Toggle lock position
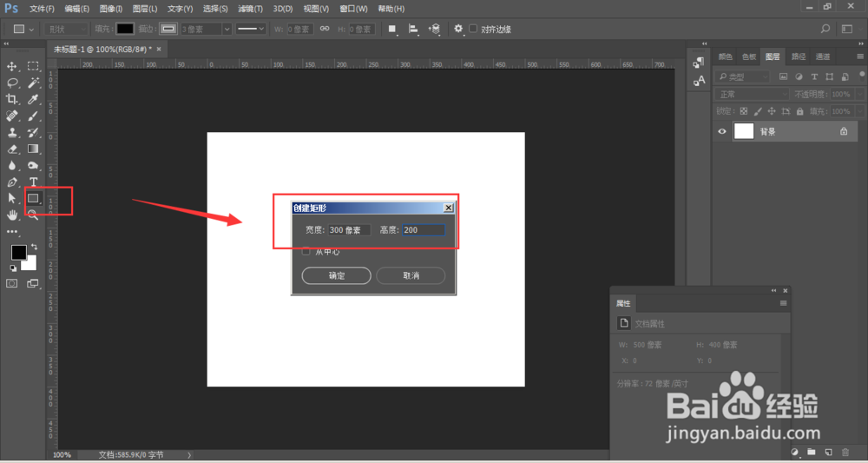 click(772, 111)
